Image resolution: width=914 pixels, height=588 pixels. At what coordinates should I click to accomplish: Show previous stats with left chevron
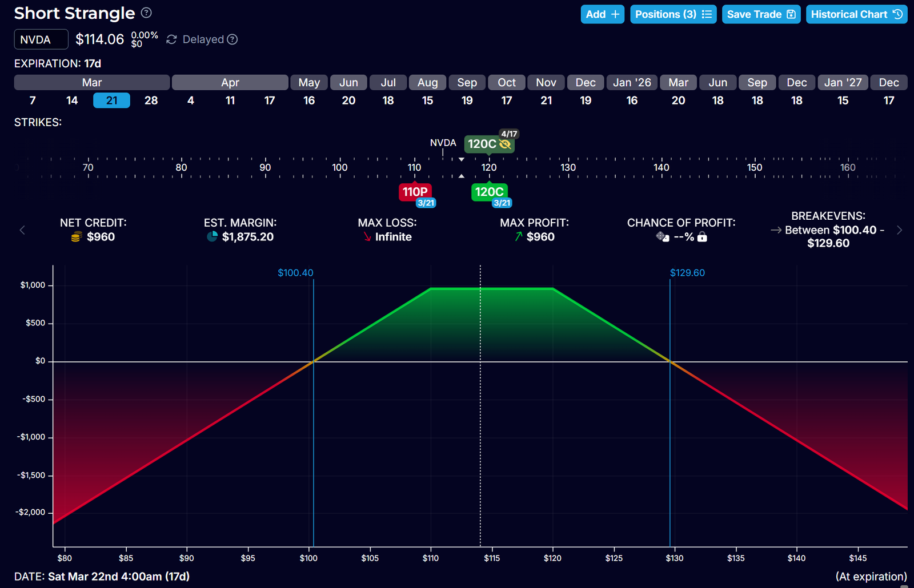click(22, 230)
